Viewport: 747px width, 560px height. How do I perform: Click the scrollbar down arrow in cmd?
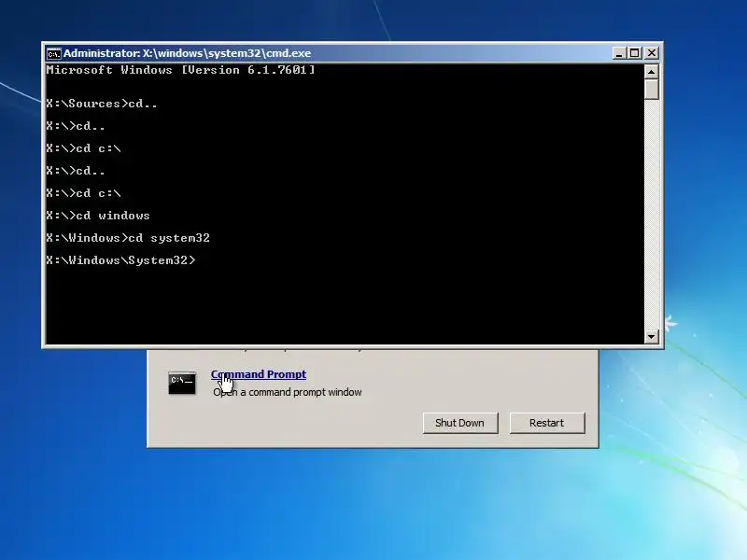[651, 337]
